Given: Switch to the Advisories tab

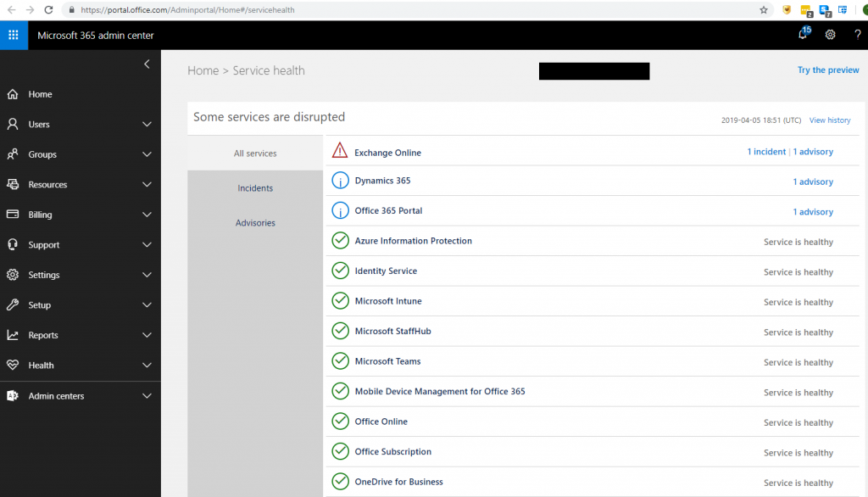Looking at the screenshot, I should point(255,222).
